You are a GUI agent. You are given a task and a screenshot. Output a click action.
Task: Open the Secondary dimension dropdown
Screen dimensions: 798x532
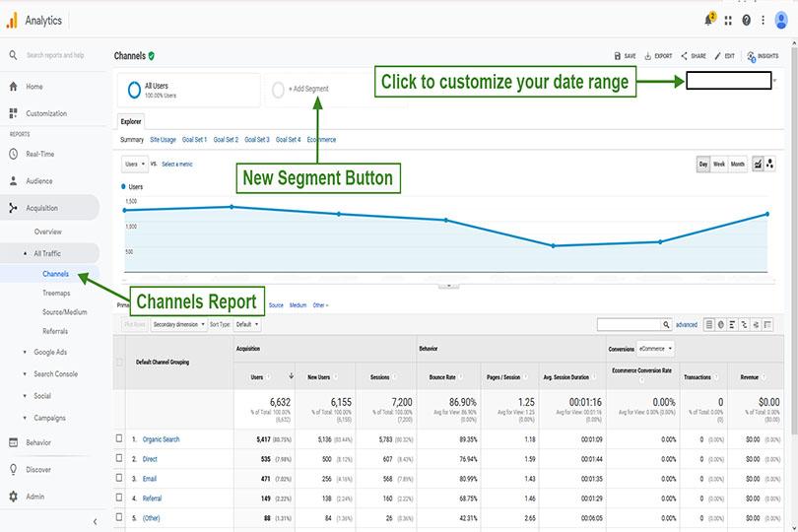click(x=179, y=324)
